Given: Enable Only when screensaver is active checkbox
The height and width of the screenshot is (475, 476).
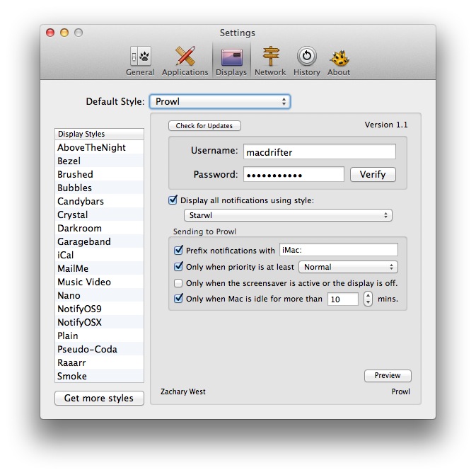Looking at the screenshot, I should pos(178,283).
